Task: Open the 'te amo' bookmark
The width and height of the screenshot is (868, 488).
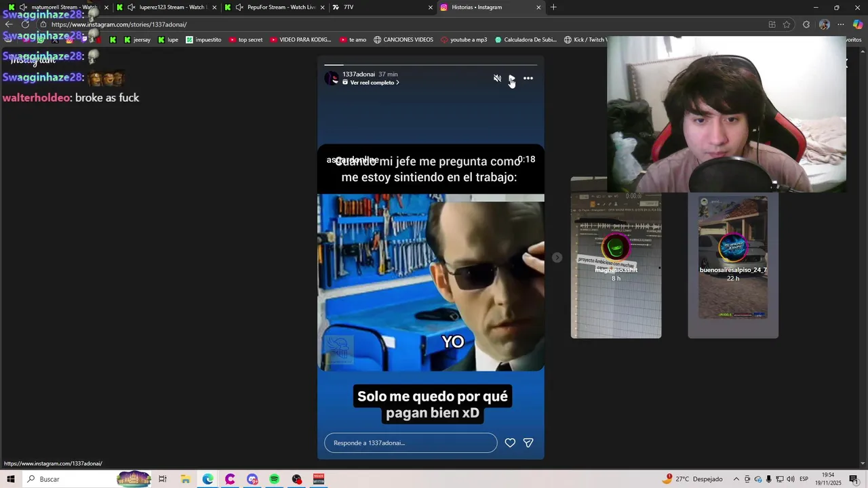Action: (x=353, y=40)
